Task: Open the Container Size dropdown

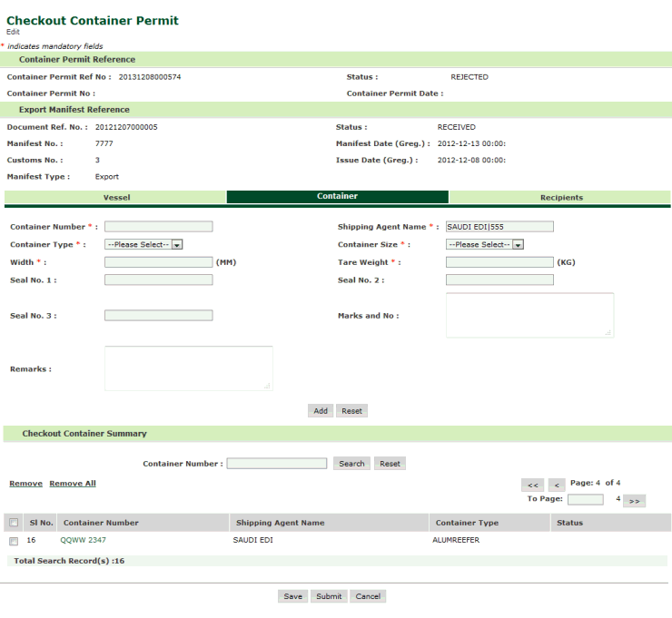Action: (x=485, y=244)
